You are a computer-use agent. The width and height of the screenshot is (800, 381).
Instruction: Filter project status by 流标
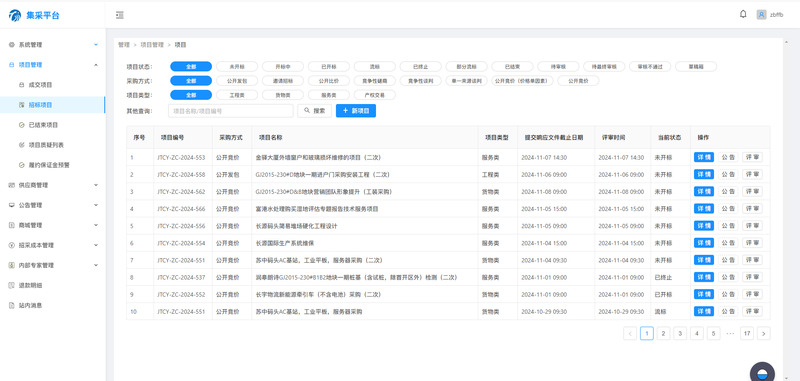374,66
